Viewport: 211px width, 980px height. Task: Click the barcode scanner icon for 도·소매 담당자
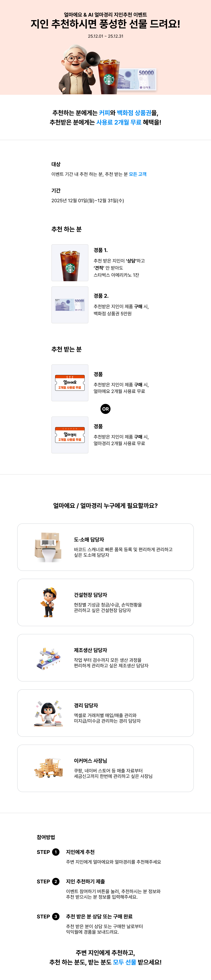pyautogui.click(x=48, y=547)
